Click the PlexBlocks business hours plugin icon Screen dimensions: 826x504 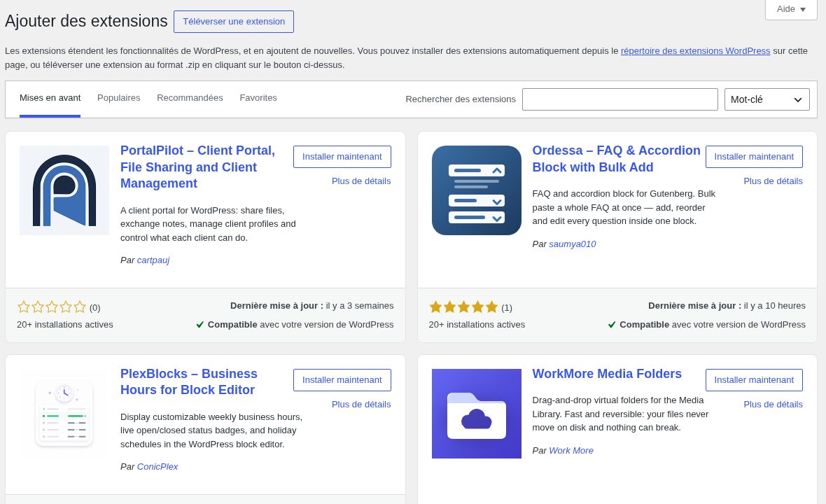point(64,414)
